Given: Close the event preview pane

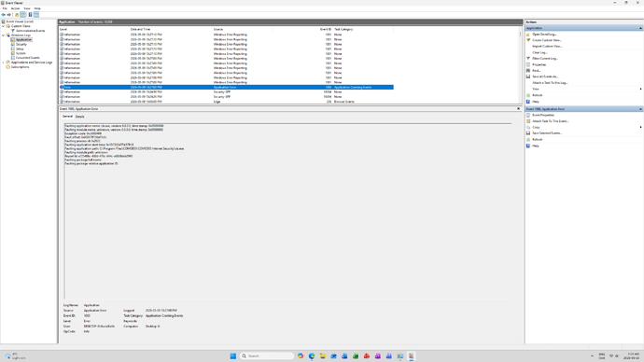Looking at the screenshot, I should click(518, 109).
